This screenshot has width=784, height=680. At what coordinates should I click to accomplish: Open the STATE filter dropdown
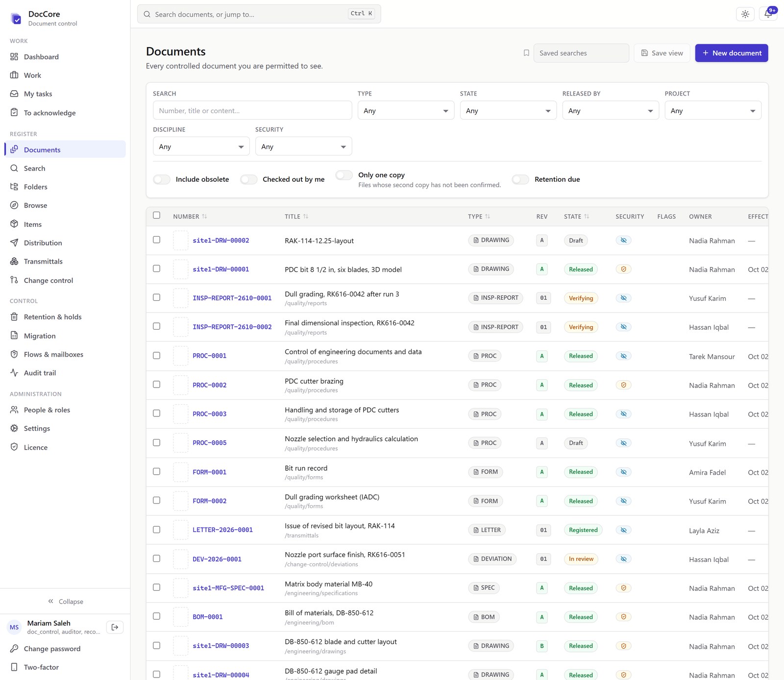tap(508, 111)
